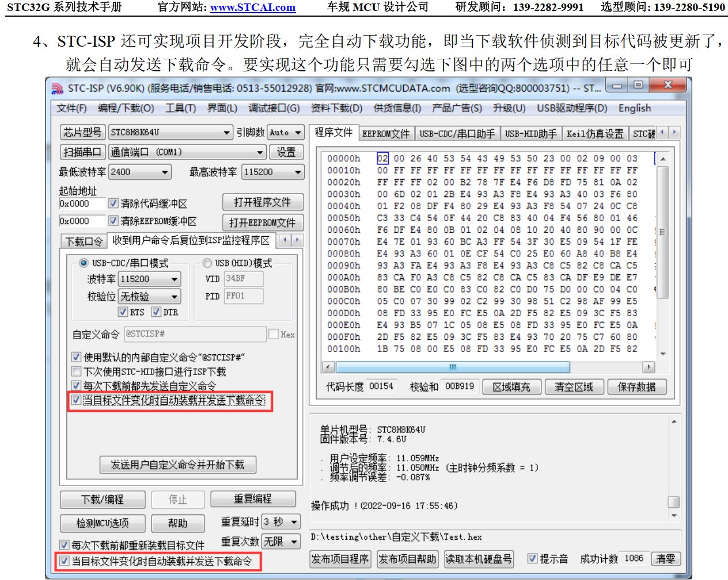Toggle bottom 当目标文件变化时自动装载并发送下载命令 checkbox

[x=65, y=561]
